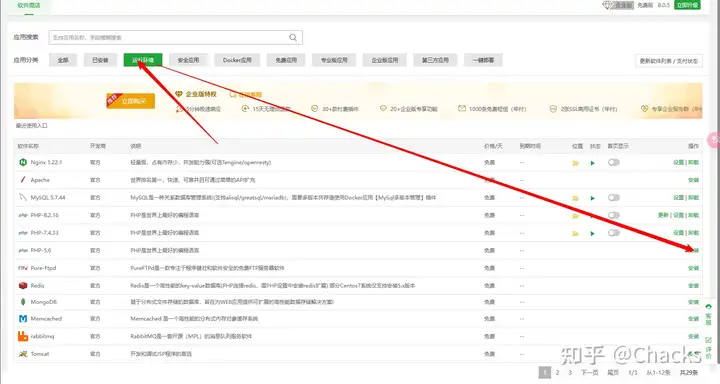720x384 pixels.
Task: Click the MySQL green status play icon
Action: coord(592,198)
